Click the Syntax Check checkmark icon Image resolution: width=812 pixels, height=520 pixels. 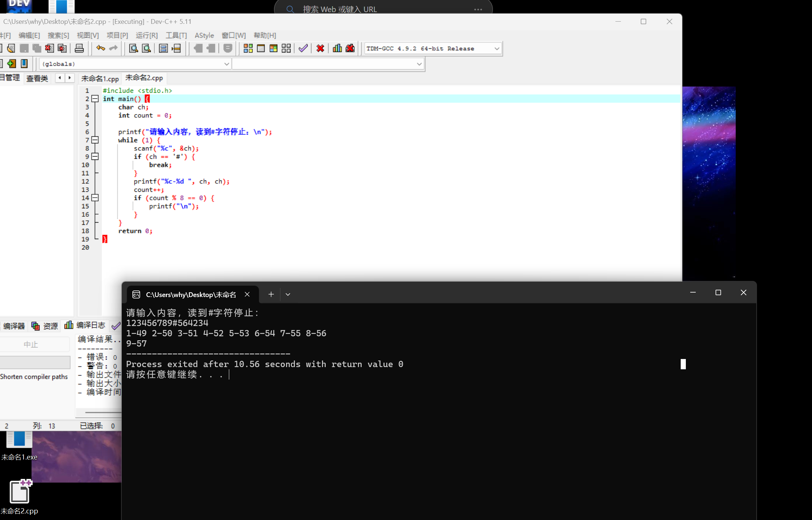coord(303,48)
